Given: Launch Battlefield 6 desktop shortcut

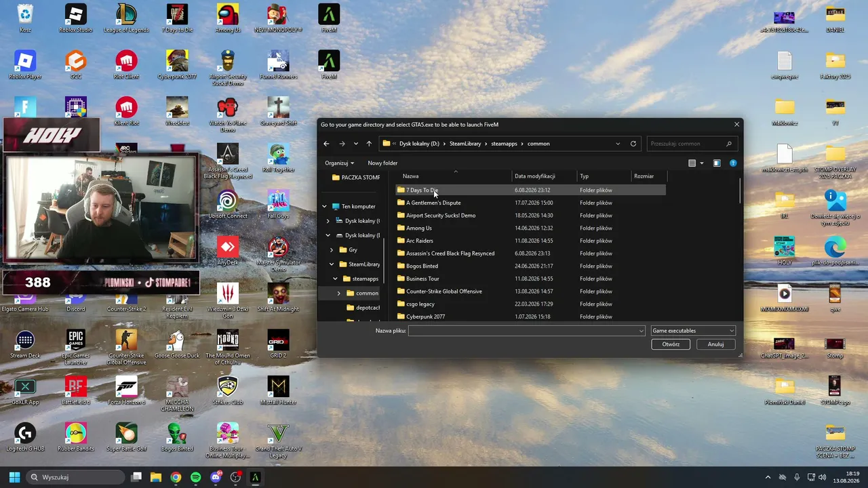Looking at the screenshot, I should [x=75, y=390].
